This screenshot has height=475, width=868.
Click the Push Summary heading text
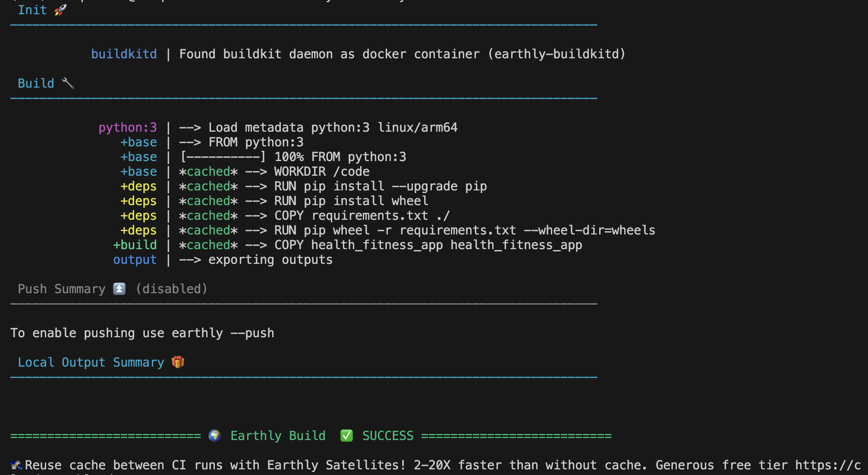click(61, 288)
